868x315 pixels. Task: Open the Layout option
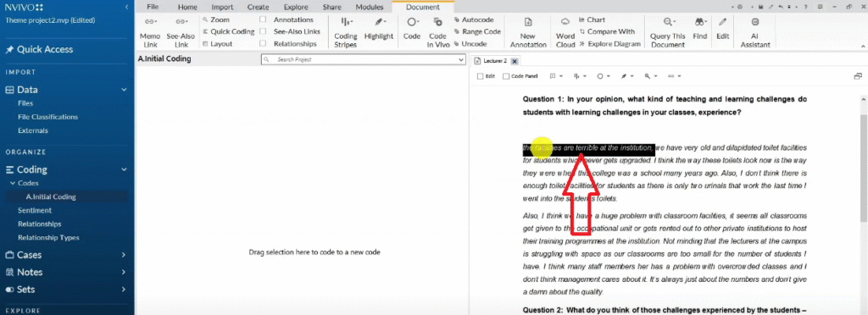(x=217, y=44)
